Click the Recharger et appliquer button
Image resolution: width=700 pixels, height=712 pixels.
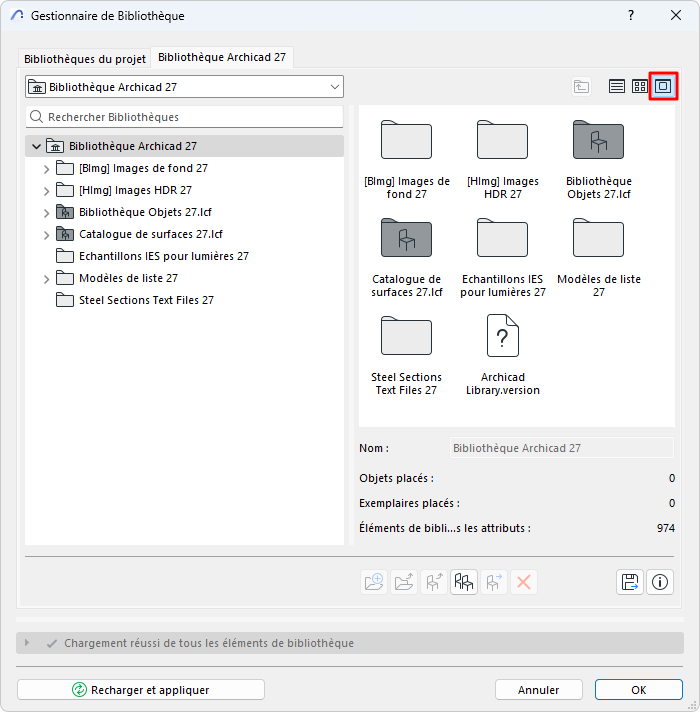coord(141,690)
